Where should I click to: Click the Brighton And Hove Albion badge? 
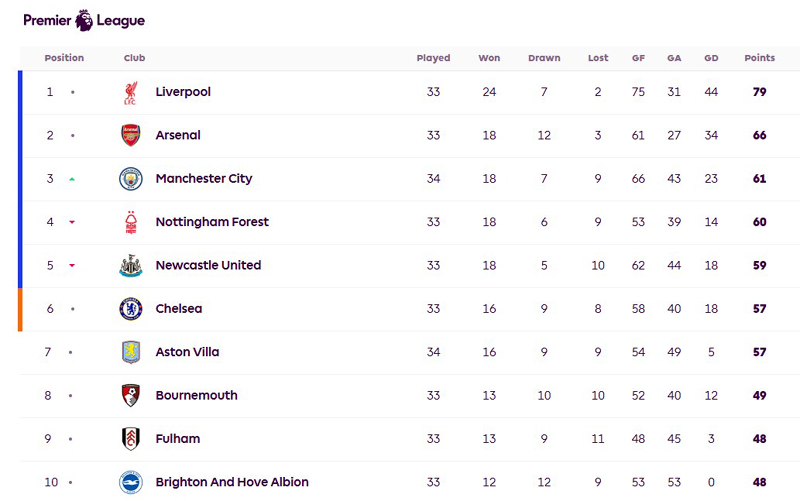pyautogui.click(x=131, y=482)
